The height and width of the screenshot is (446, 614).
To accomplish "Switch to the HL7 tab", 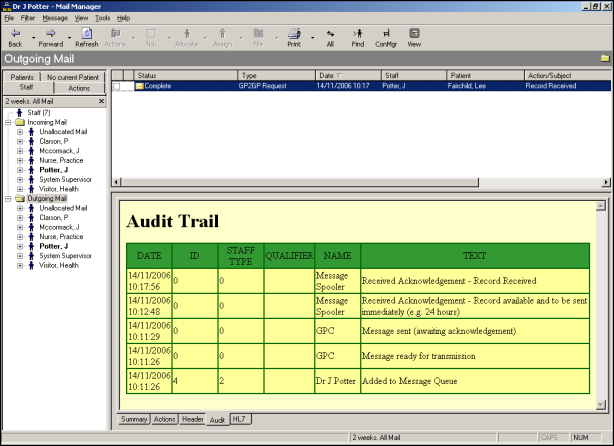I will tap(240, 418).
